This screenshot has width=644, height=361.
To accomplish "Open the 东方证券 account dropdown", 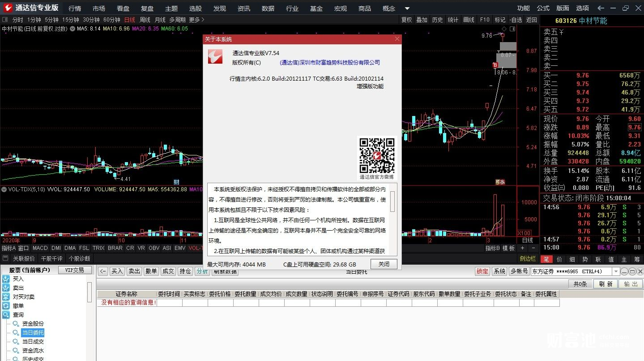I will point(616,271).
